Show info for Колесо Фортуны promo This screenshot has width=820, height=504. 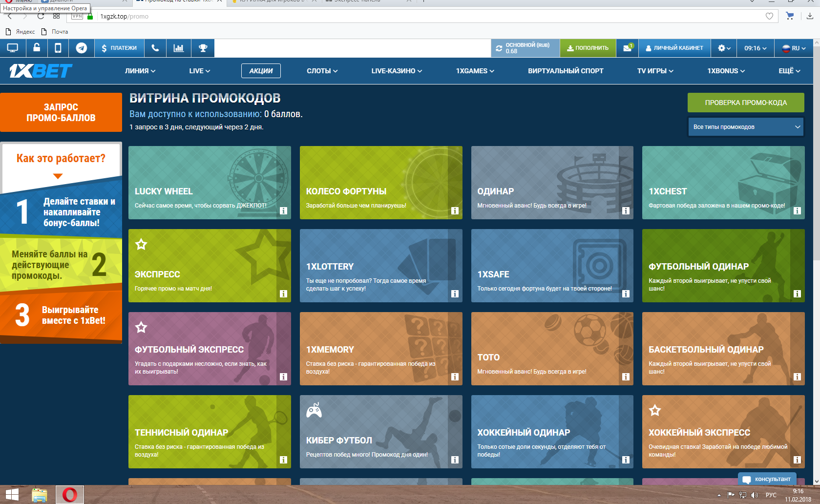point(455,211)
